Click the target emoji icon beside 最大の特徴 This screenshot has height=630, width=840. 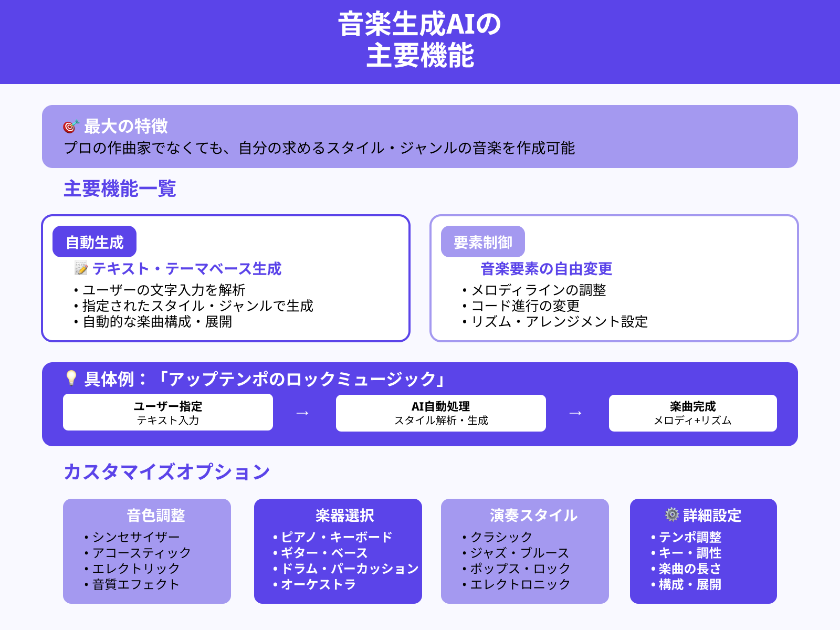[71, 127]
